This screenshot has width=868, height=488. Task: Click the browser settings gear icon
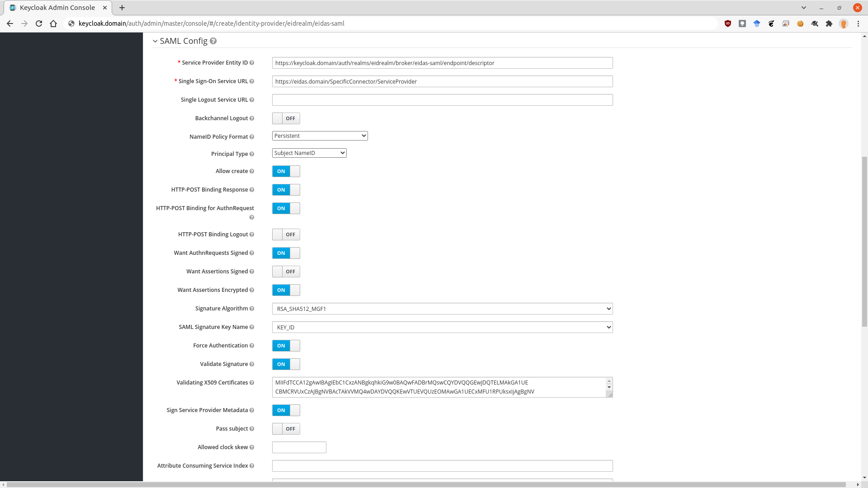pos(815,23)
